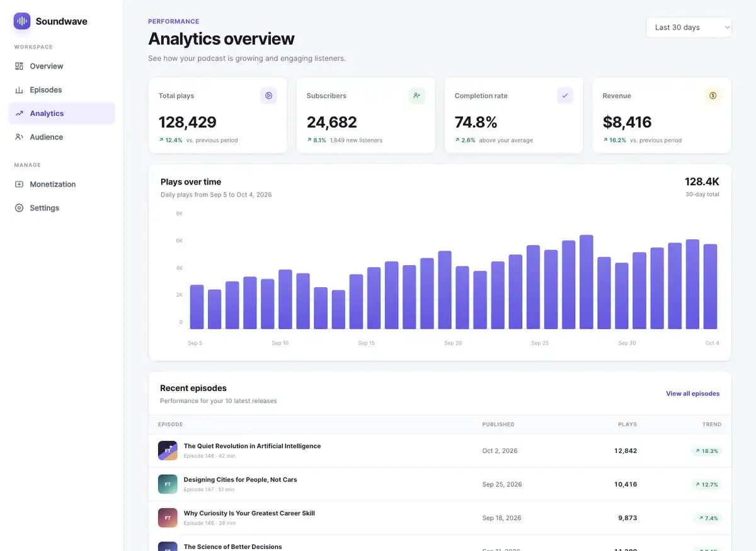Click the Overview grid icon in sidebar
The width and height of the screenshot is (756, 551).
(x=19, y=66)
